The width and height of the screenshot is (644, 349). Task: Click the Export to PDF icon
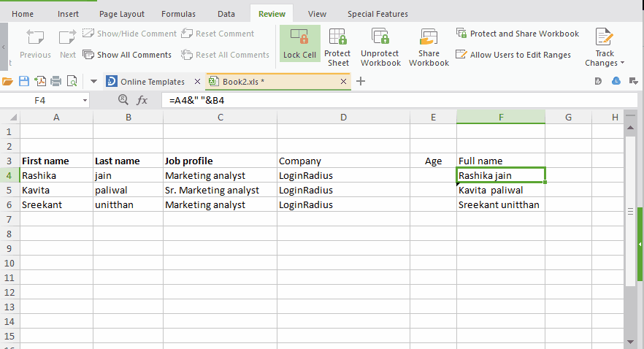coord(40,81)
